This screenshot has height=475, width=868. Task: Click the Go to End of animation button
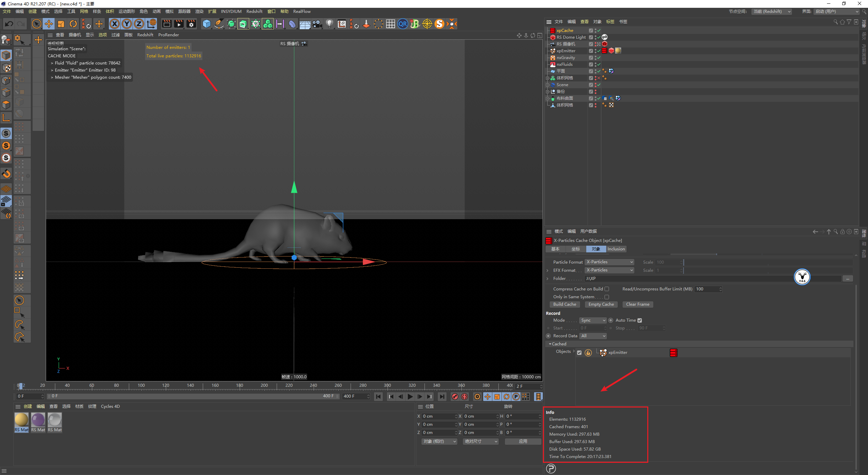coord(442,397)
